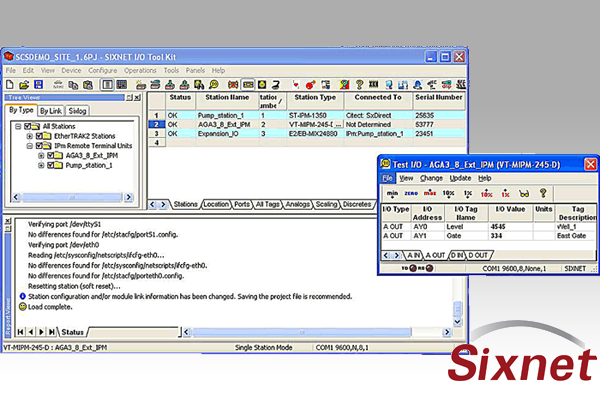The height and width of the screenshot is (400, 600).
Task: Click the question mark icon in Test I/O
Action: click(x=543, y=193)
